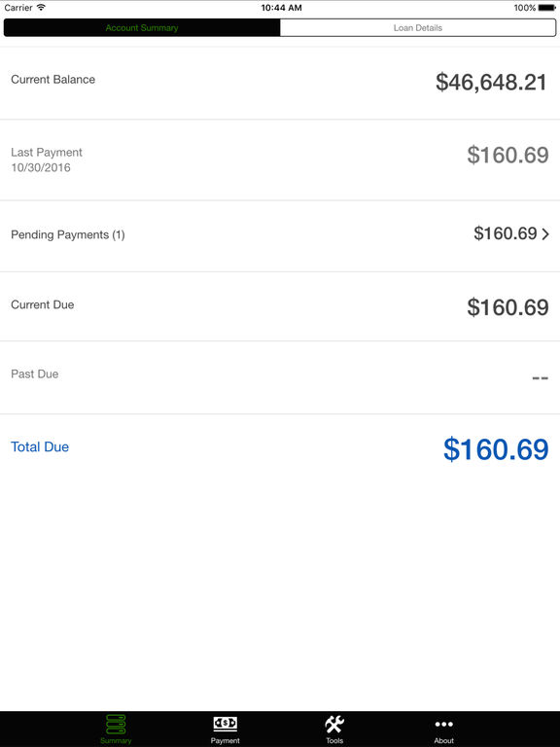Select the pending $160.69 amount
Screen dimensions: 560x747
[506, 233]
